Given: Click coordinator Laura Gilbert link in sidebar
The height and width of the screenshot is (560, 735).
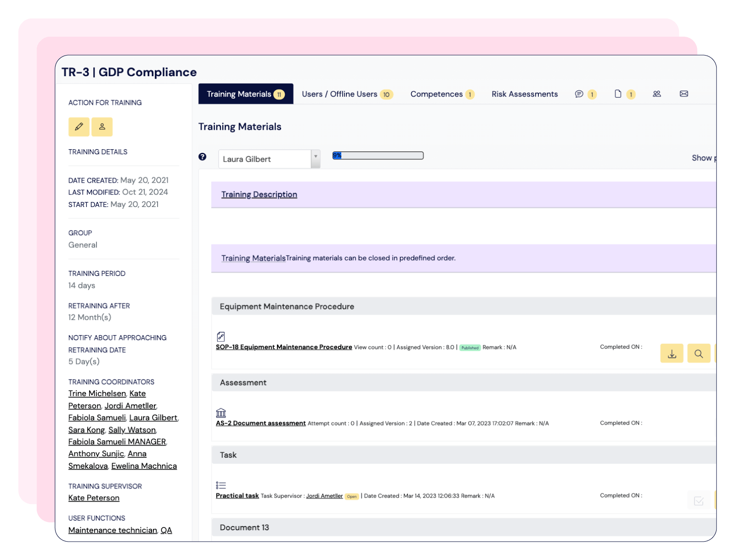Looking at the screenshot, I should [x=153, y=418].
